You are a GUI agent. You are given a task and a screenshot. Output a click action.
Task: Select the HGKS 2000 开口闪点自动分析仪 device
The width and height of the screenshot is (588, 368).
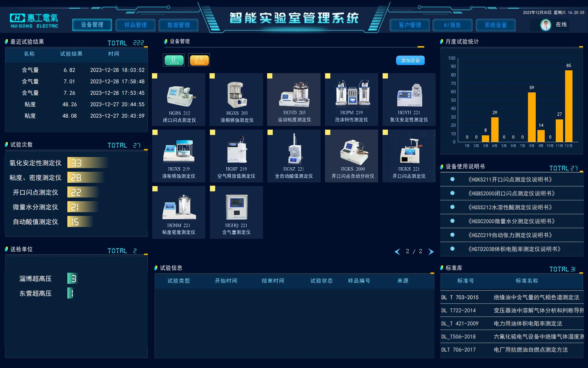click(352, 151)
